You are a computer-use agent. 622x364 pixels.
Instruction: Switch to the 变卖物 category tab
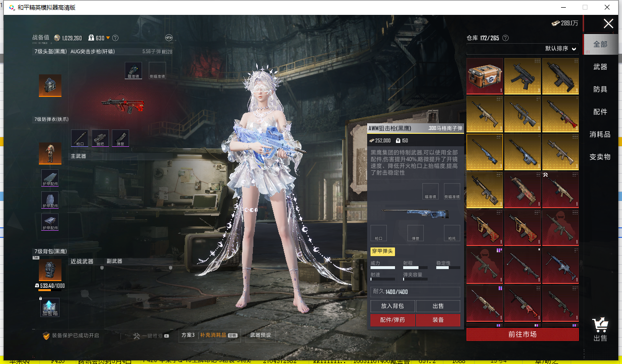(600, 157)
